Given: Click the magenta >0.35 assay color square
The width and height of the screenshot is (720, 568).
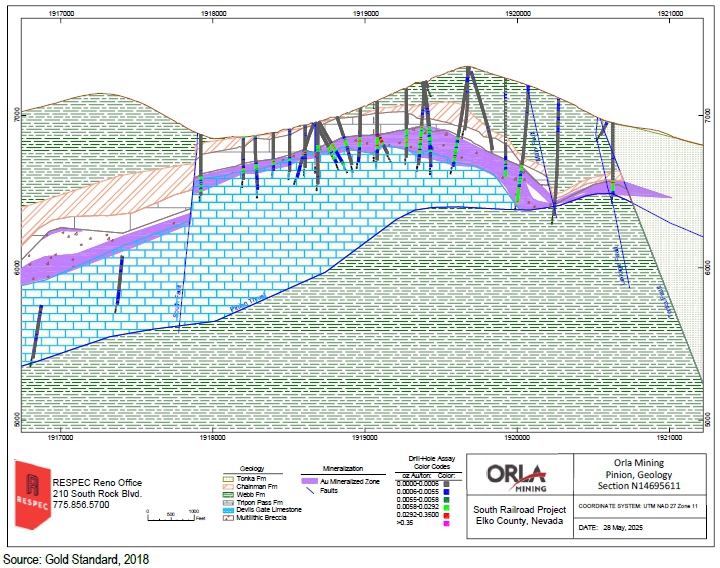Looking at the screenshot, I should [444, 521].
